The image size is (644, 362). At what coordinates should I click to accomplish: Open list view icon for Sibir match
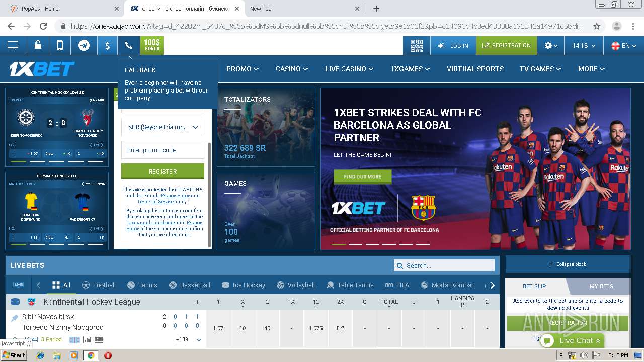tap(99, 340)
